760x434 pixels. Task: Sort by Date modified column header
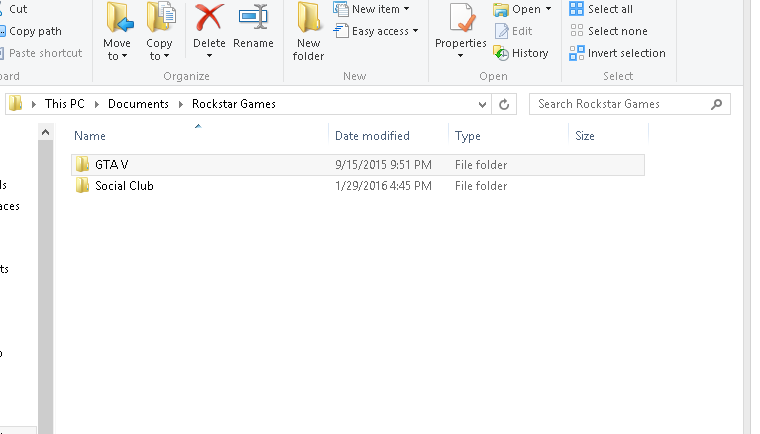[372, 136]
